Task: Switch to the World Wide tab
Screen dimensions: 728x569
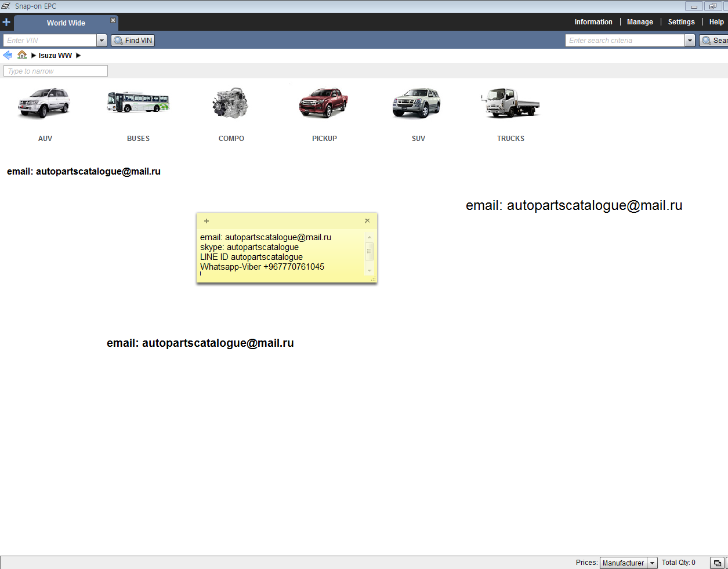Action: point(66,23)
